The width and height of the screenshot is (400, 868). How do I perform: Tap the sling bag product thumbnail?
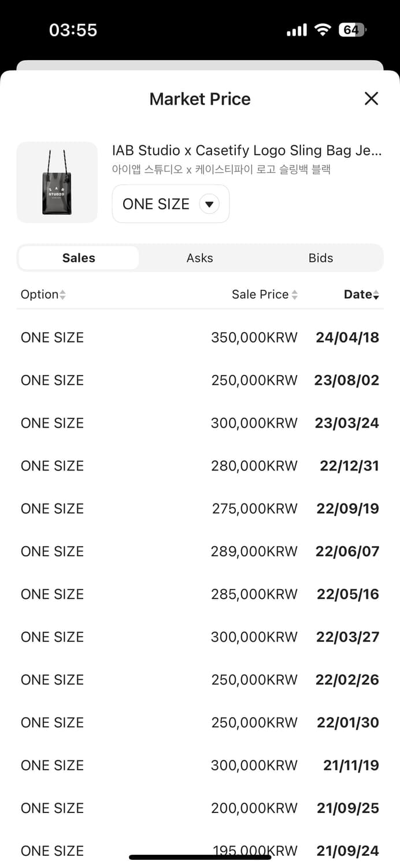57,182
